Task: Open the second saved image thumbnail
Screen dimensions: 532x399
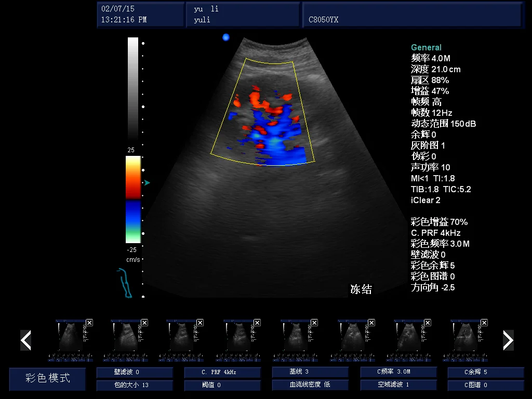Action: 126,340
